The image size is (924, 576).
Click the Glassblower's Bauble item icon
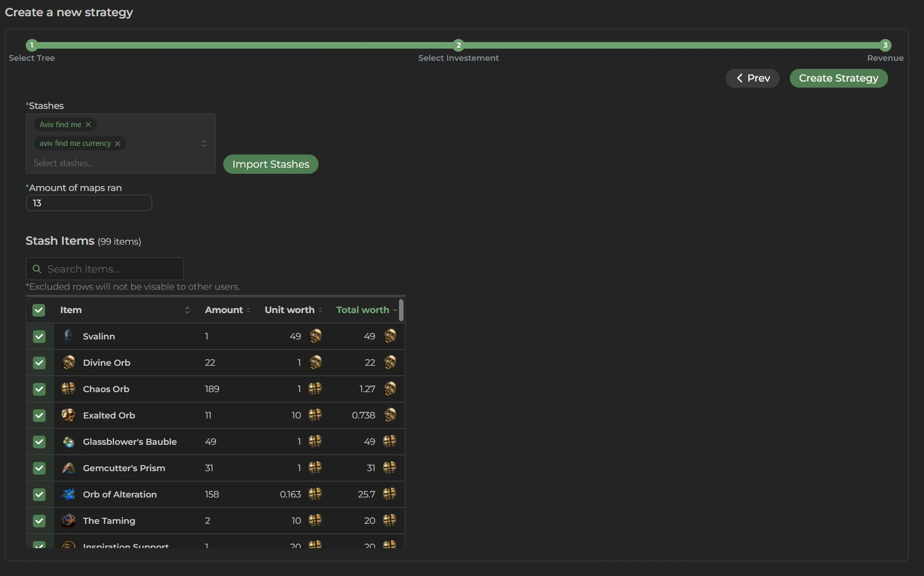(x=68, y=442)
